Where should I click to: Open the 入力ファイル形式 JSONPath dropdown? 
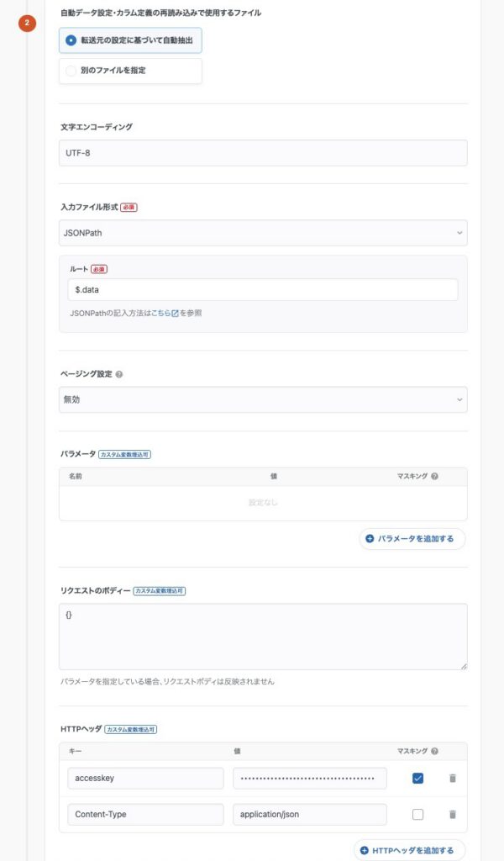[x=263, y=233]
